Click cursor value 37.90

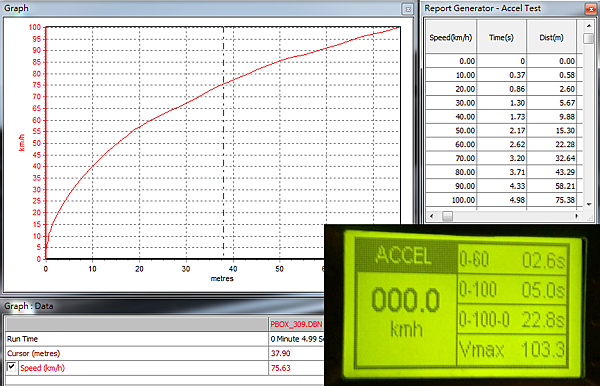coord(280,353)
